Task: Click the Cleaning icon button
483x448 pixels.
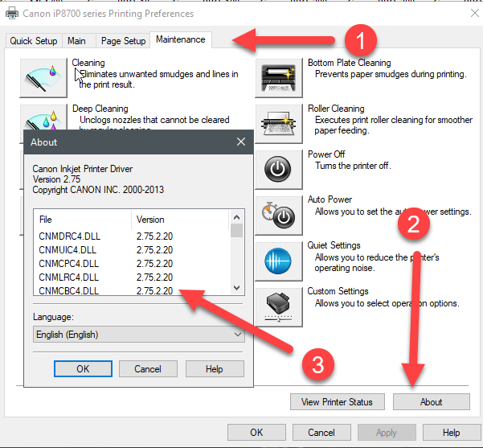Action: [x=43, y=78]
